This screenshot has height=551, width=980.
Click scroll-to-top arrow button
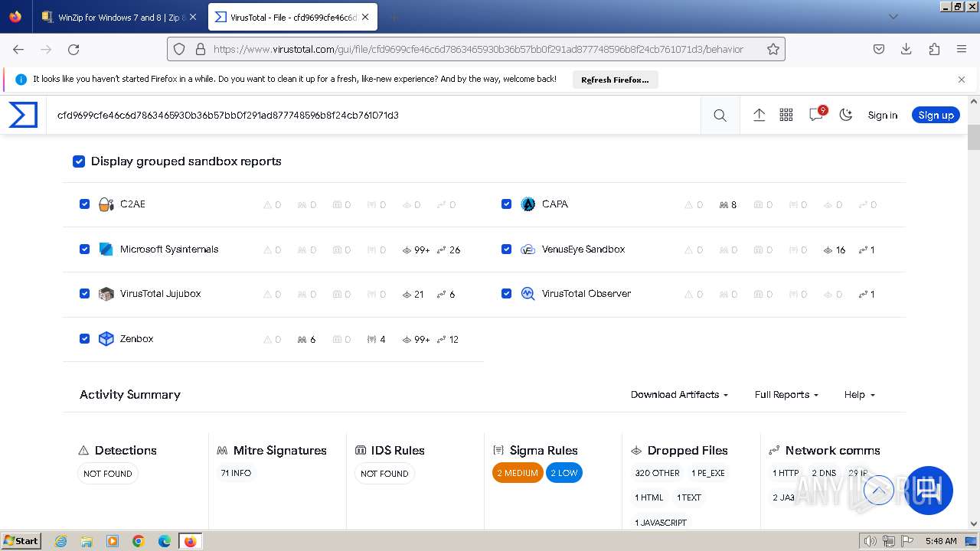tap(879, 490)
